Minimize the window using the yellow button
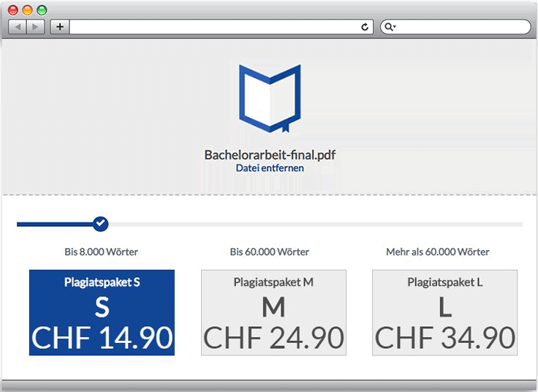538x392 pixels. (x=27, y=10)
